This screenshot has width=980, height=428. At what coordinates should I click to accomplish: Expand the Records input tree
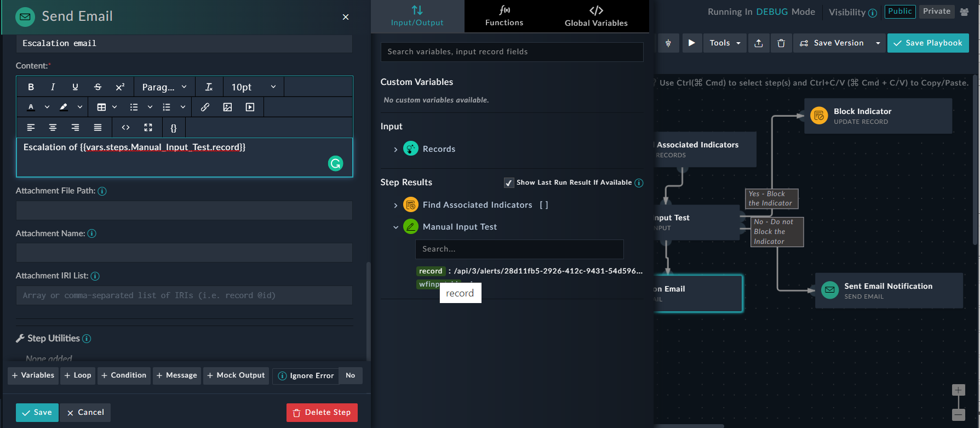[396, 149]
